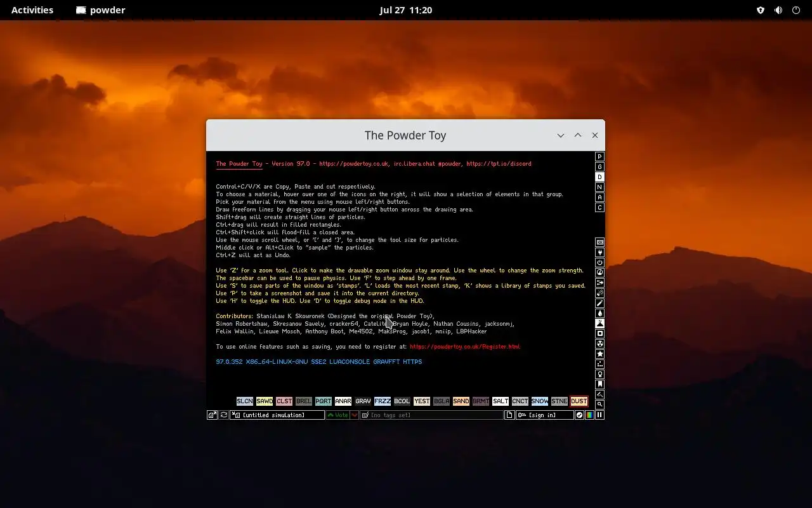Open the Special category with star icon

click(599, 354)
